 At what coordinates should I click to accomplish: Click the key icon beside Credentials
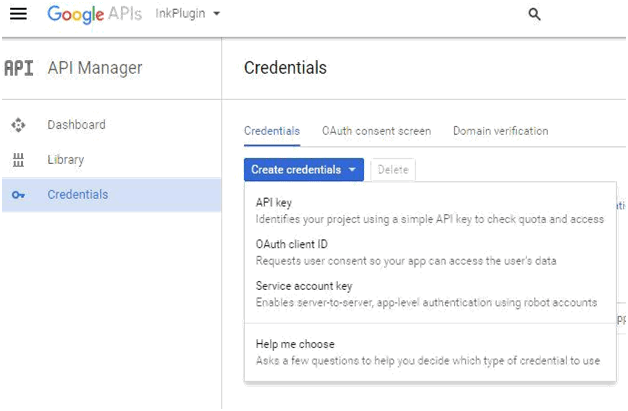click(18, 195)
